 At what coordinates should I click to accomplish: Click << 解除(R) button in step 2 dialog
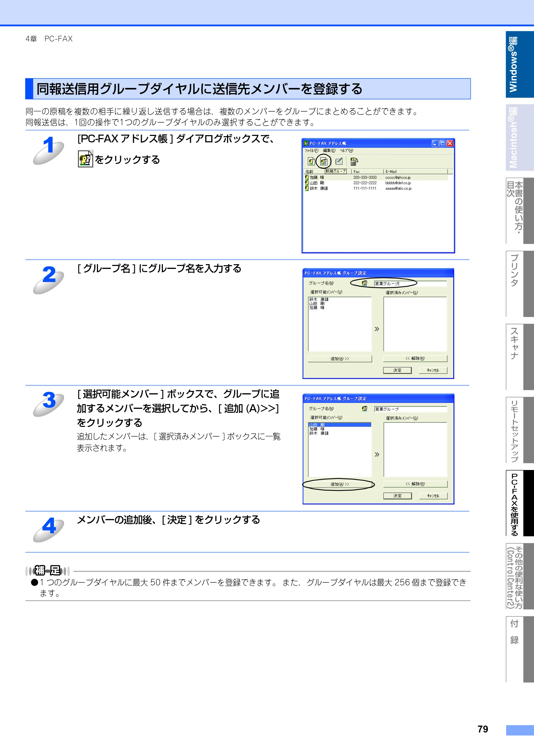415,358
